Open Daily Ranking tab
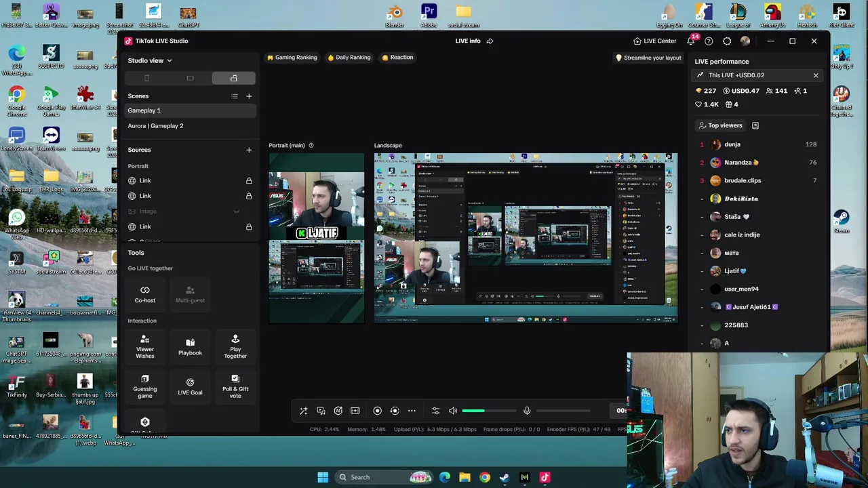This screenshot has height=488, width=868. click(x=349, y=58)
